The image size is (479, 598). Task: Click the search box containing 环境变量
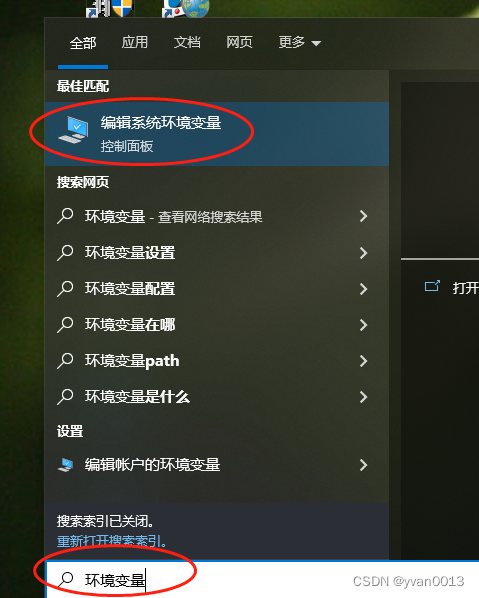coord(262,580)
